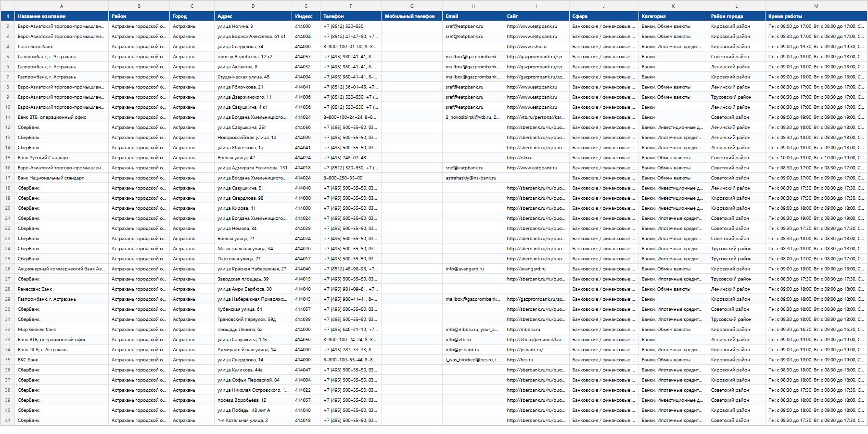868x434 pixels.
Task: Select the 'Банк Национальный стандарт' cell
Action: (x=62, y=178)
